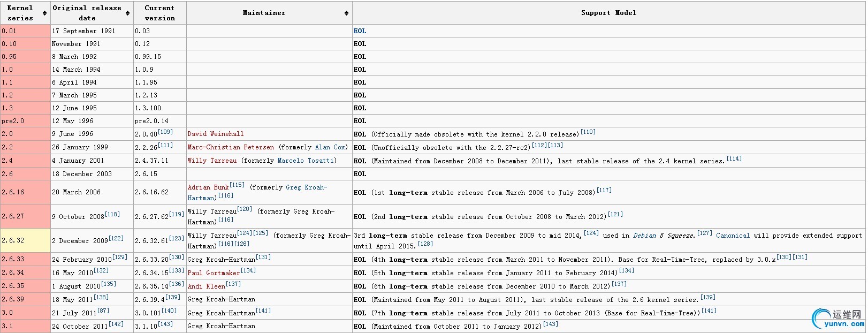Screen dimensions: 868x333
Task: Click the Support Model column header
Action: click(x=609, y=13)
